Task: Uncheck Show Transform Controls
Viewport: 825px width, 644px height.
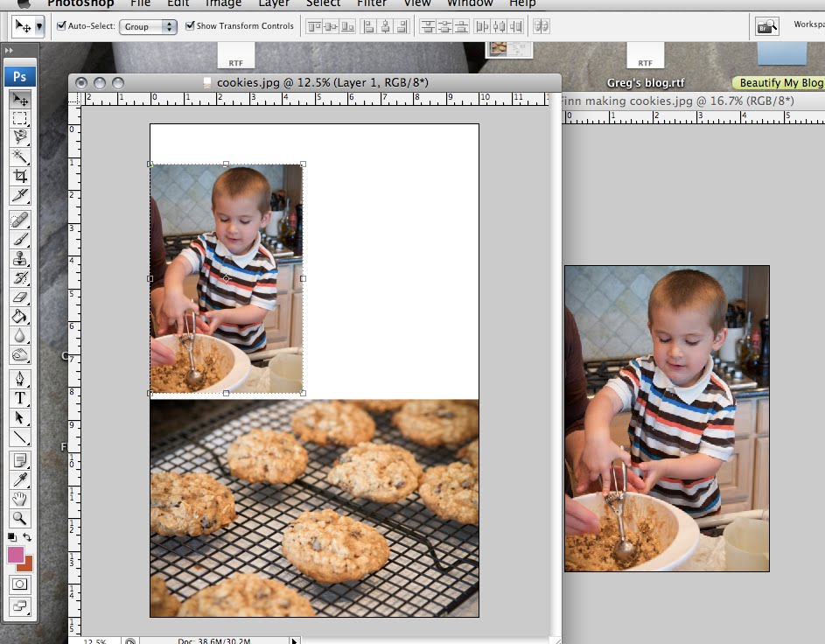Action: click(190, 26)
